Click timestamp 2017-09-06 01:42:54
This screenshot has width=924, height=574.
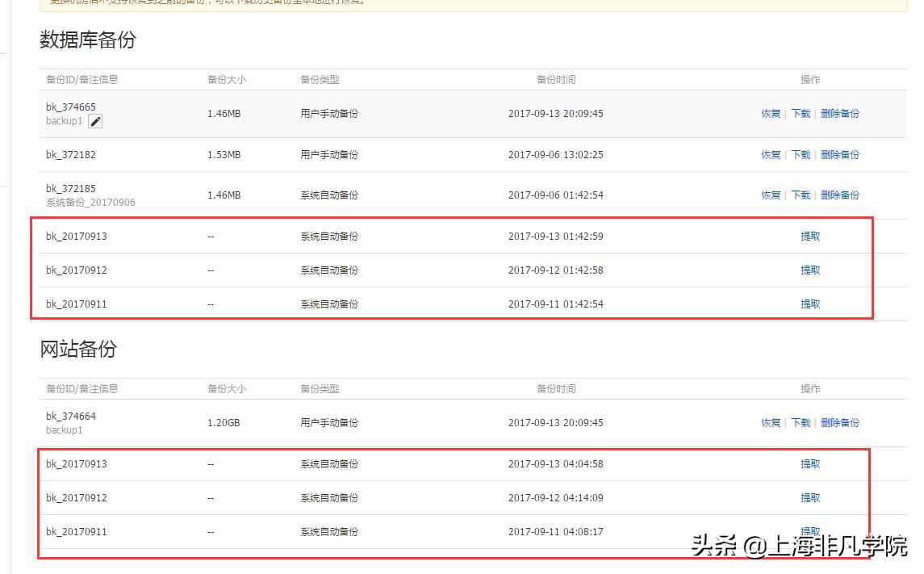click(x=556, y=195)
